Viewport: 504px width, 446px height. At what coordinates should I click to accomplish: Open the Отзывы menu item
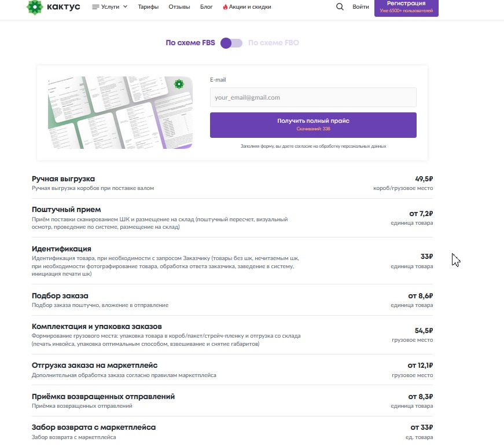pos(179,7)
